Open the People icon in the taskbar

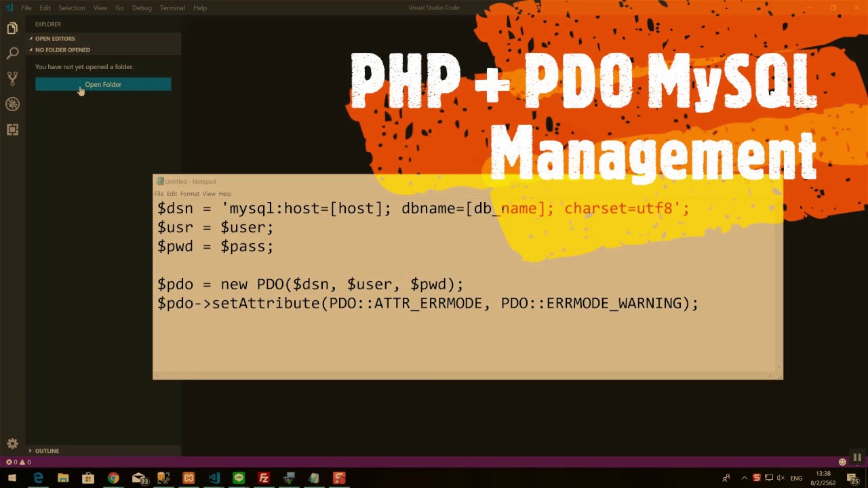click(x=726, y=478)
